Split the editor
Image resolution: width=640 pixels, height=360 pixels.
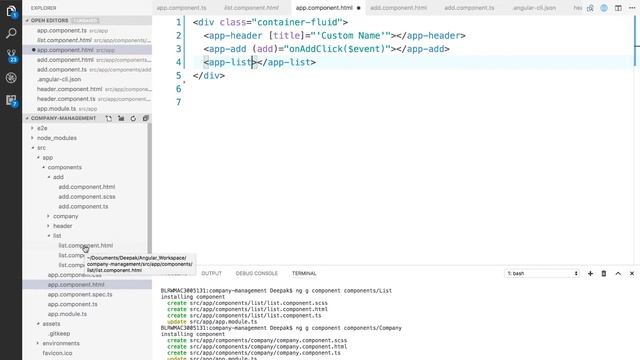click(618, 8)
